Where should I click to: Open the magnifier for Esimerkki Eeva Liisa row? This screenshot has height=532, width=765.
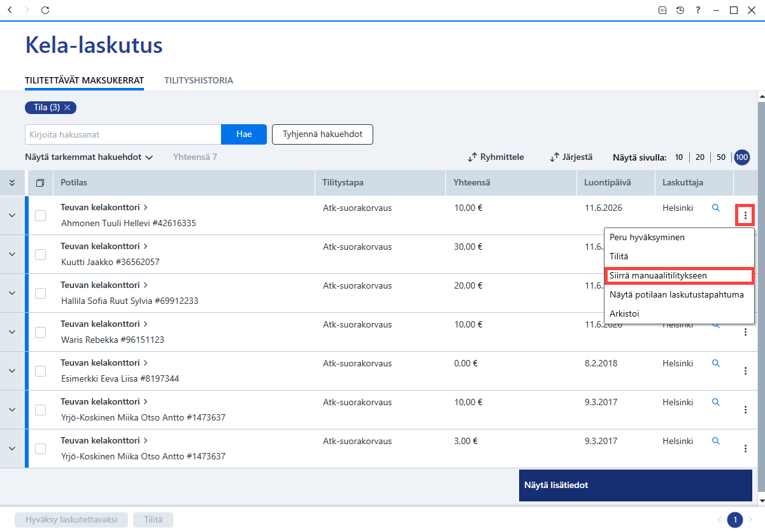coord(715,363)
